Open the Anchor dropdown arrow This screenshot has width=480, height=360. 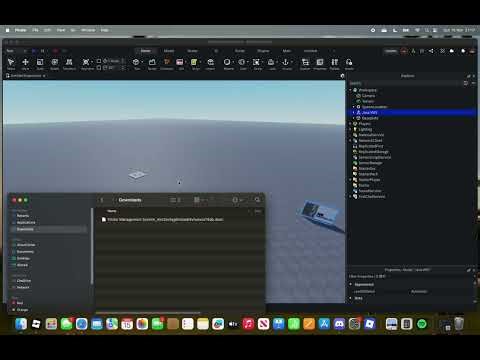[x=292, y=62]
